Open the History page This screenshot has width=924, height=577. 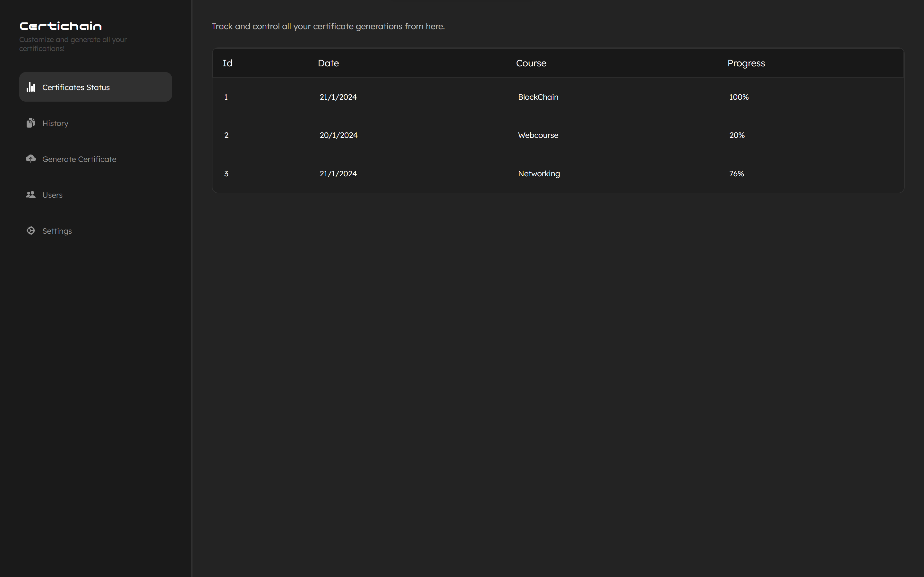tap(56, 123)
